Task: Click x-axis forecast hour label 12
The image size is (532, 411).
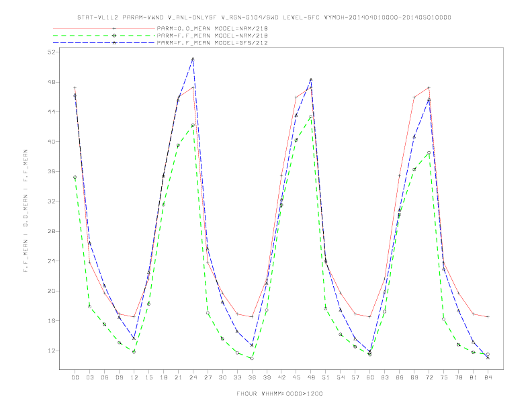Action: coord(134,377)
